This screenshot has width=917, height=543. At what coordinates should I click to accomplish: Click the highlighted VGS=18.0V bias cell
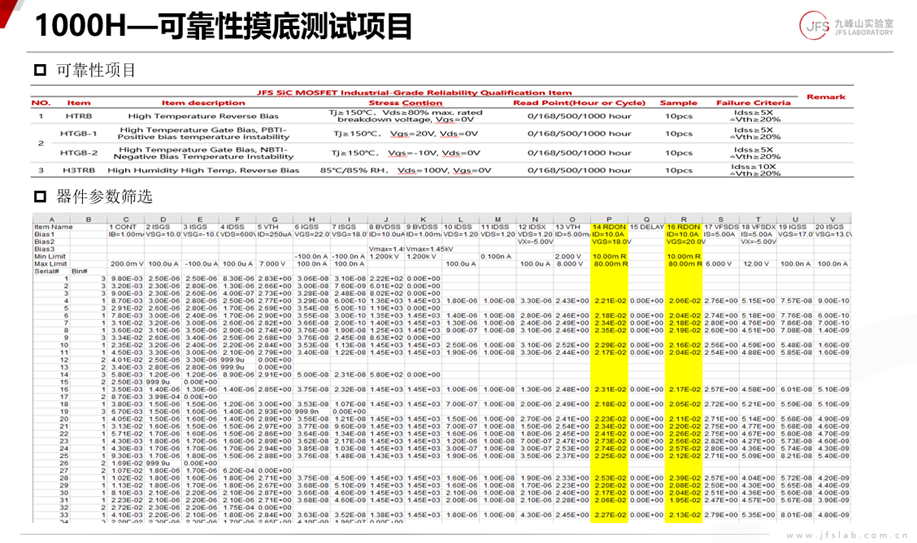point(609,242)
